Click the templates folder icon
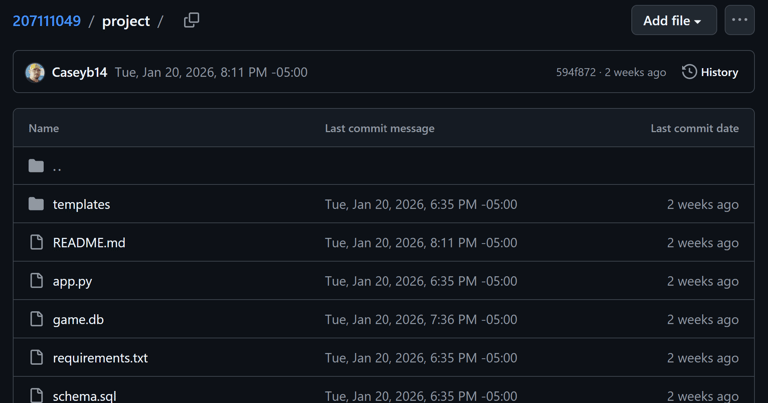This screenshot has height=403, width=768. pyautogui.click(x=36, y=204)
